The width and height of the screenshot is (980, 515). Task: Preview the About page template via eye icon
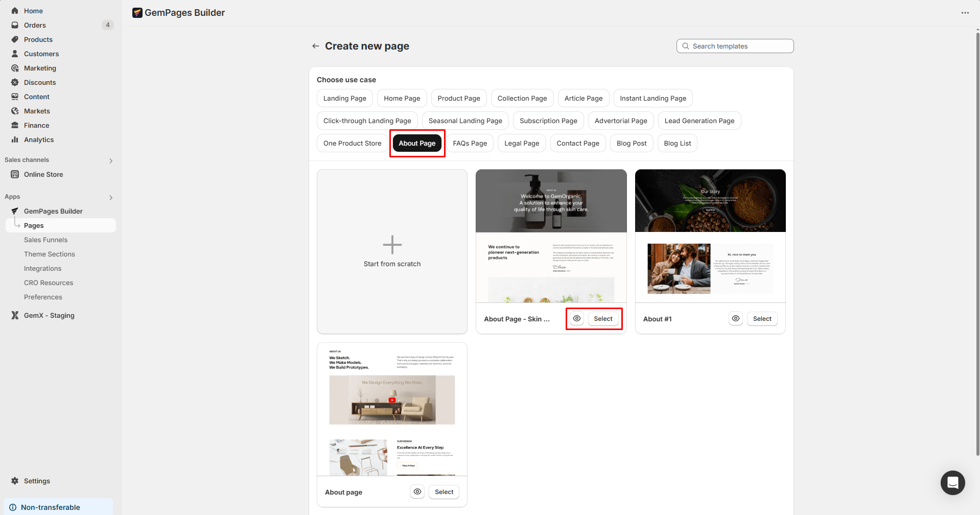click(x=417, y=492)
